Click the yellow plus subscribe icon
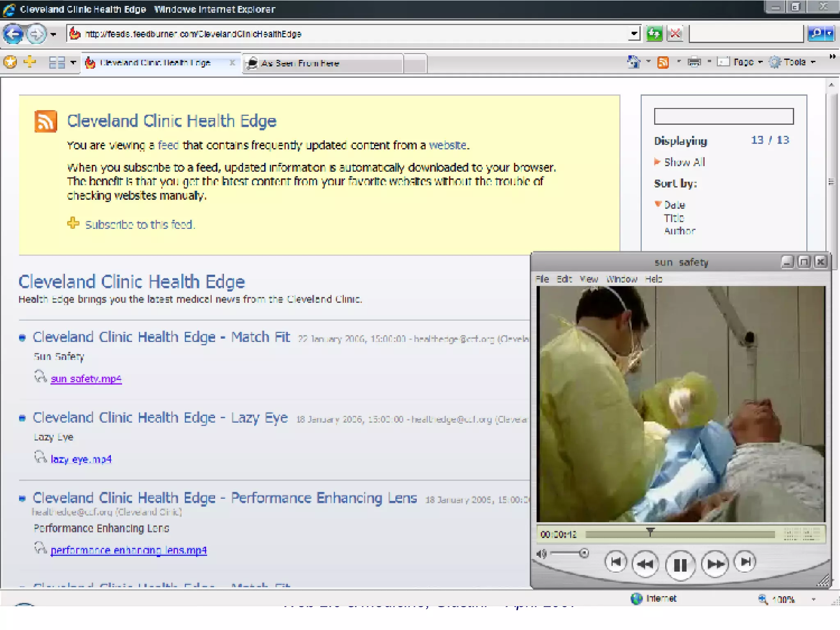840x630 pixels. 73,223
